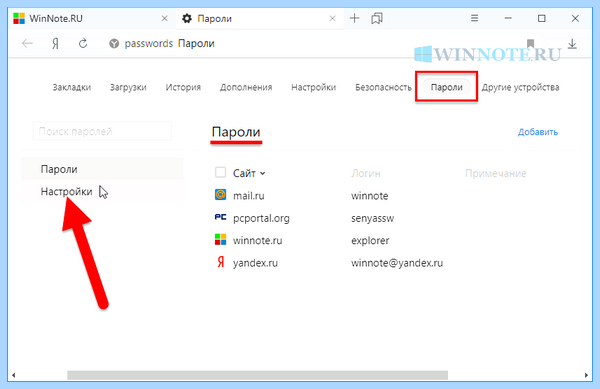This screenshot has height=389, width=600.
Task: Minimize the browser window
Action: pyautogui.click(x=508, y=18)
